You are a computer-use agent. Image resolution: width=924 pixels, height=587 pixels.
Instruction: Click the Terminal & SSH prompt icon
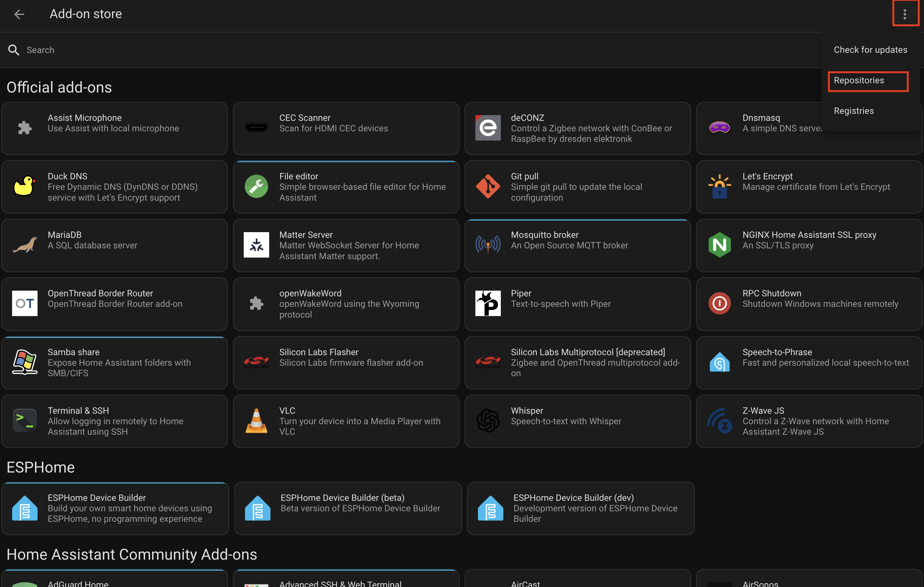[25, 421]
